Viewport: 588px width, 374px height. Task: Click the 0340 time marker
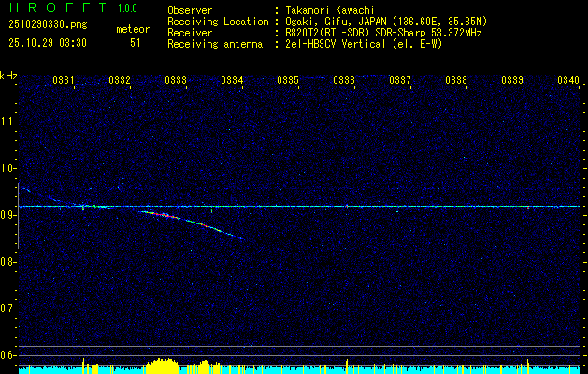coord(568,80)
